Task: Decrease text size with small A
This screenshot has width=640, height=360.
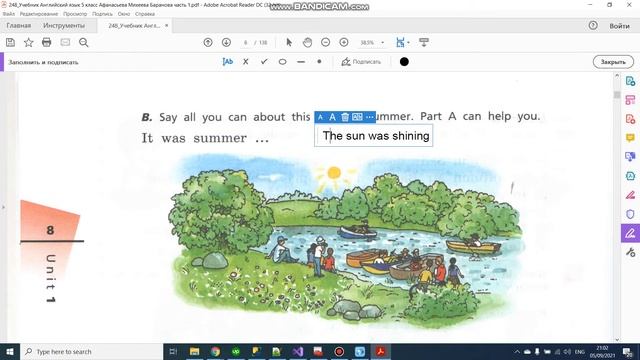Action: click(320, 117)
